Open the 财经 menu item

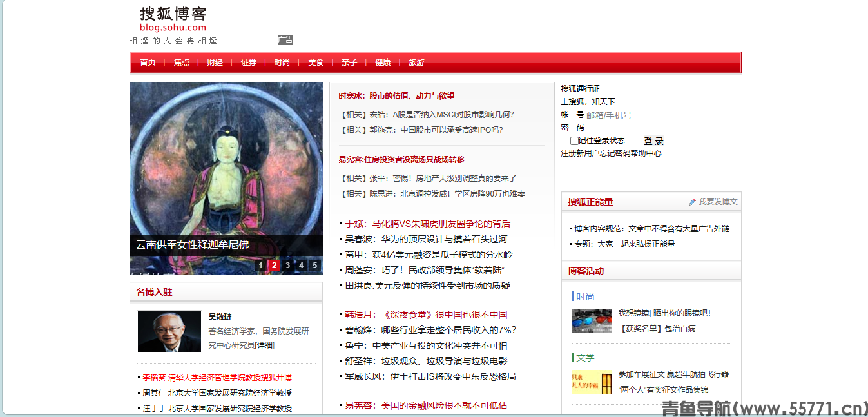215,63
